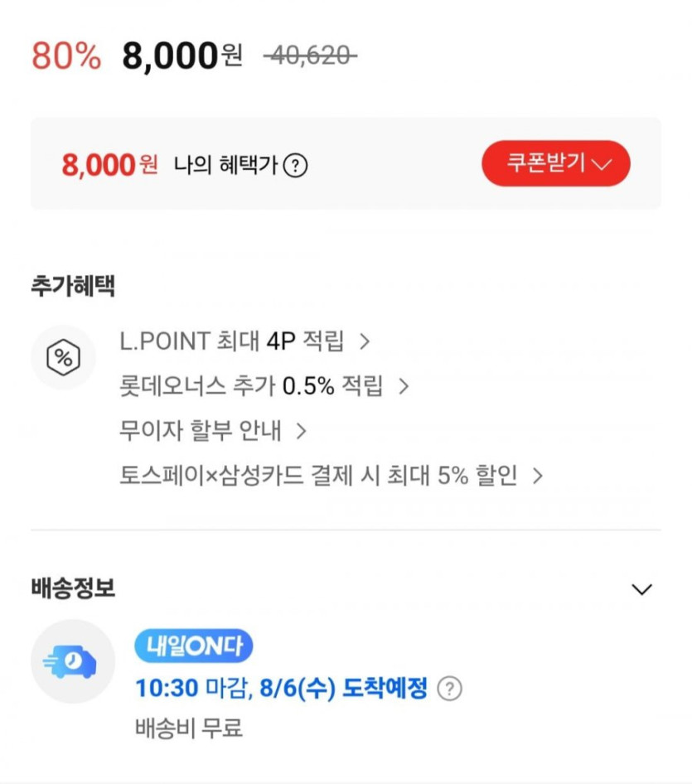Click the arrow after L.POINT 최대 4P 적립

pyautogui.click(x=363, y=341)
